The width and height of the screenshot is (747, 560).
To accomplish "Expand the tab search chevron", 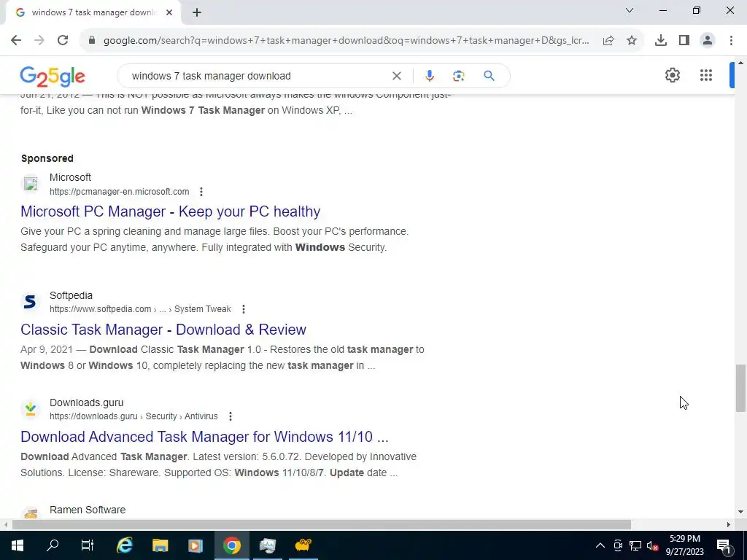I will [630, 10].
